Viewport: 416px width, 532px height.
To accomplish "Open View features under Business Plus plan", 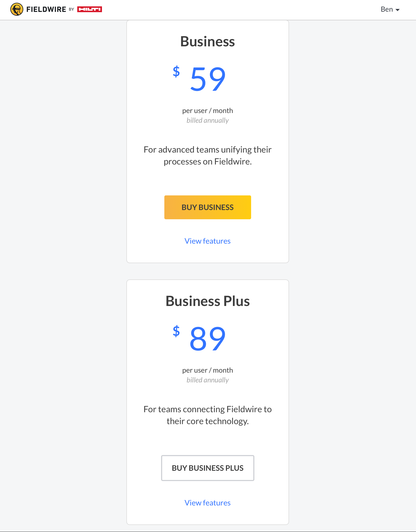I will point(208,503).
